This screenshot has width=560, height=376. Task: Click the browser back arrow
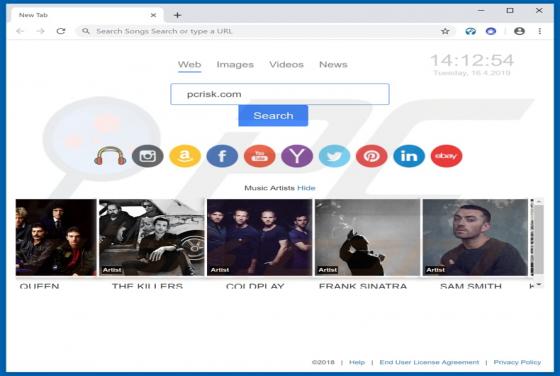[x=20, y=31]
